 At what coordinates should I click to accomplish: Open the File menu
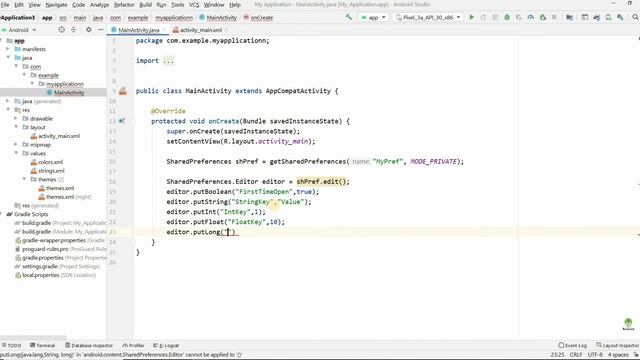(x=5, y=5)
